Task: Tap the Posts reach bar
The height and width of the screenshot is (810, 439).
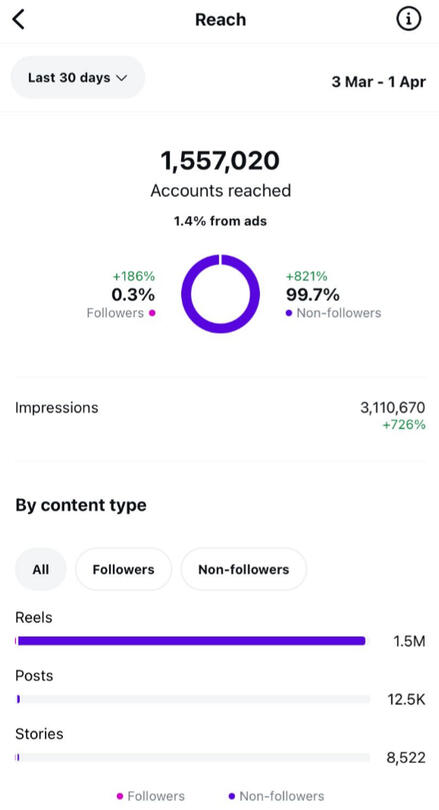Action: coord(192,699)
